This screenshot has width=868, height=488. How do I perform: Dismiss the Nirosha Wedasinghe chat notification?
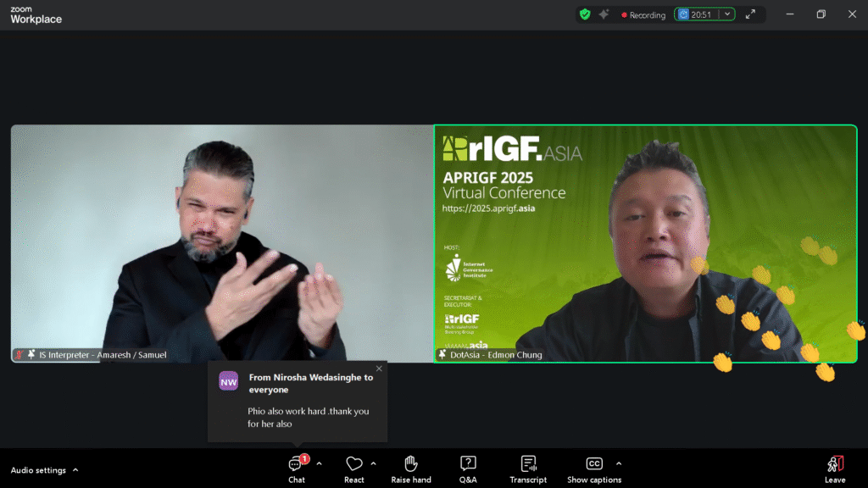click(x=379, y=369)
